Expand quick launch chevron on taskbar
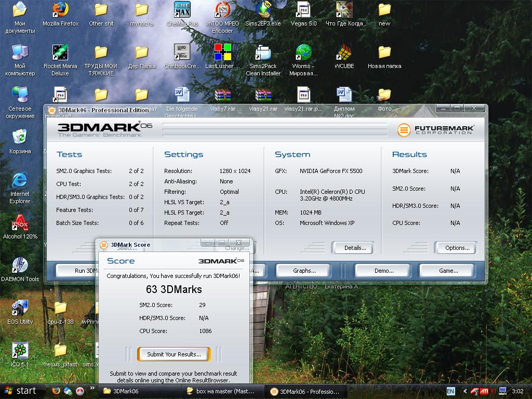 pos(92,388)
